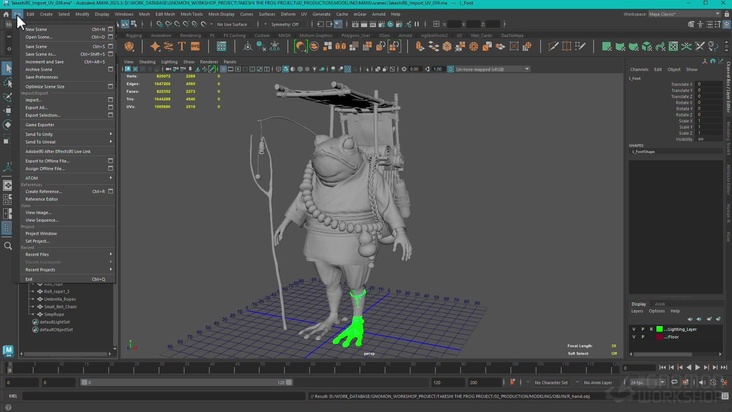Click the pause icon in status line
Screen dimensions: 732x412
pos(416,24)
